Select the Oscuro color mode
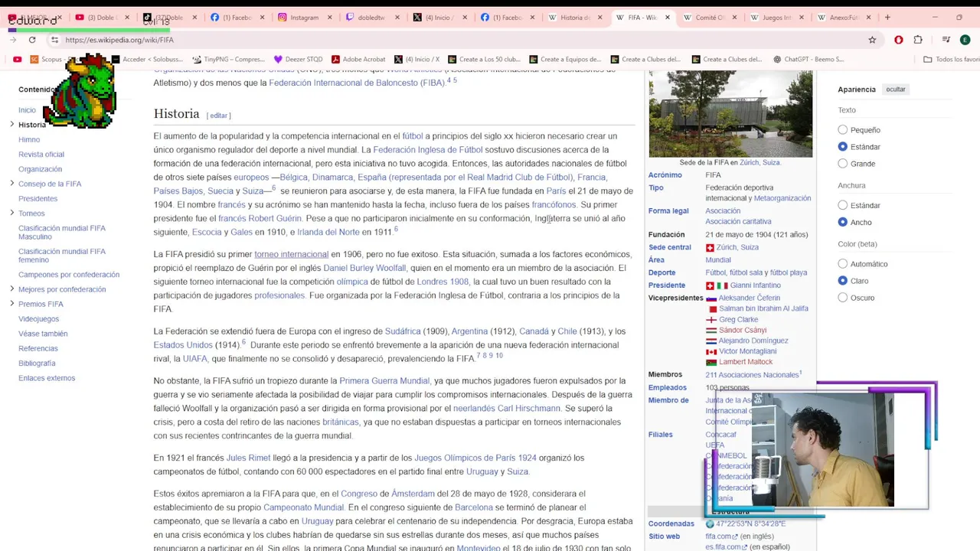 click(x=843, y=298)
